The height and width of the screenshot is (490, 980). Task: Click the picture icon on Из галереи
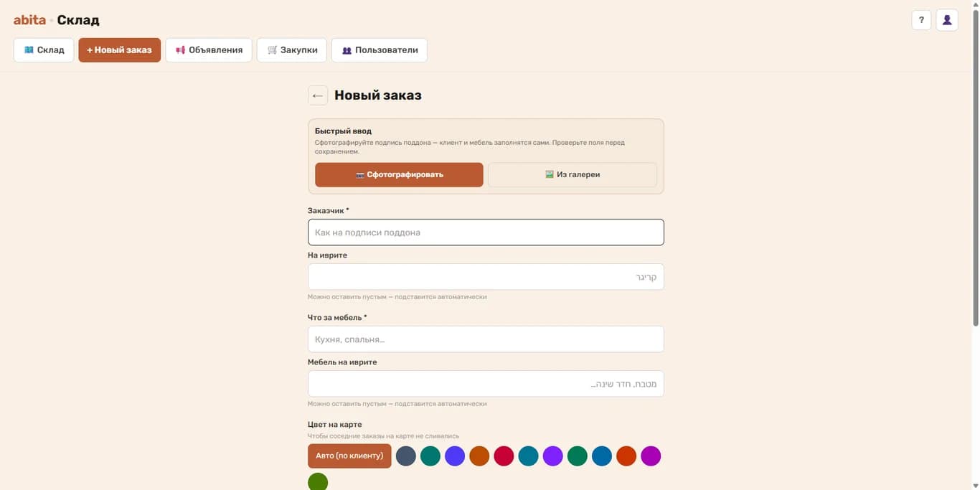pos(550,174)
